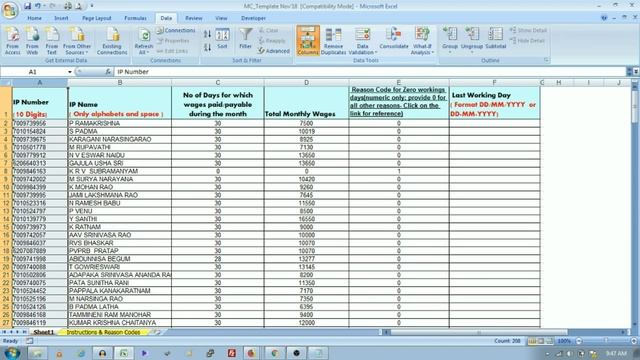Click the taskbar clock
The height and width of the screenshot is (360, 640).
616,353
